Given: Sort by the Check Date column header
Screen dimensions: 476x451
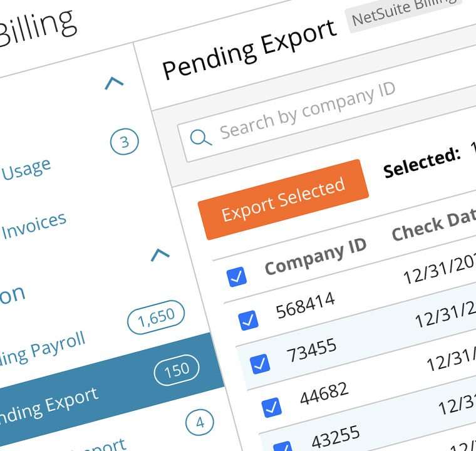Looking at the screenshot, I should tap(434, 224).
